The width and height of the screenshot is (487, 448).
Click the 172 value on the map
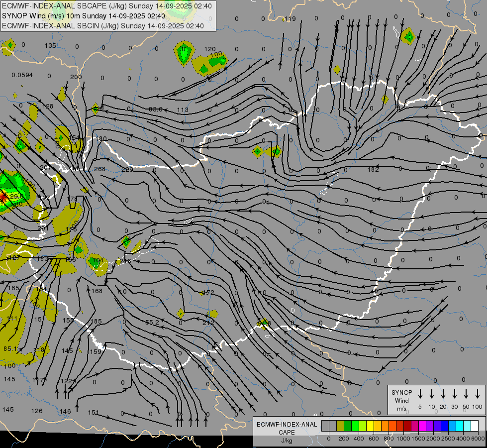(208, 292)
